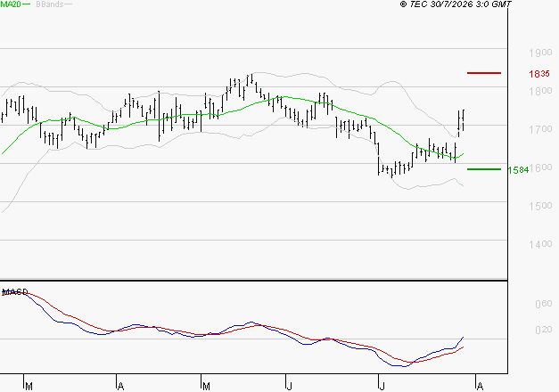Image resolution: width=559 pixels, height=392 pixels.
Task: Click the green support level line
Action: tap(484, 169)
